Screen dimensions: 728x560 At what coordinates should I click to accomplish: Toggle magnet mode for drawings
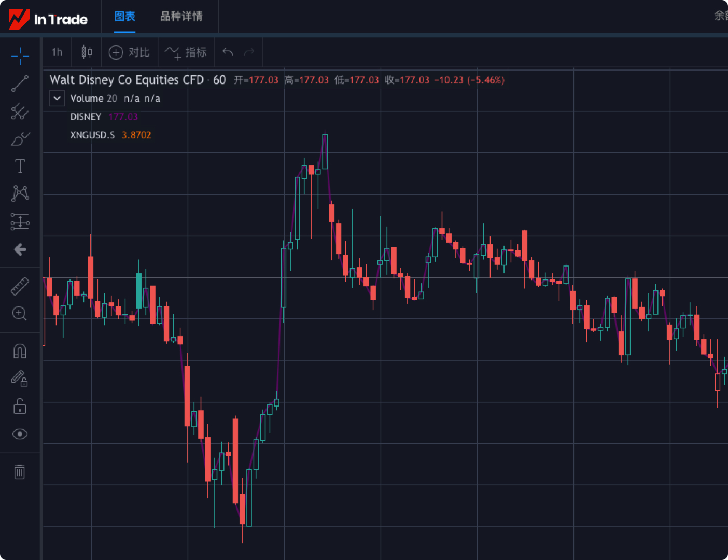click(x=20, y=351)
